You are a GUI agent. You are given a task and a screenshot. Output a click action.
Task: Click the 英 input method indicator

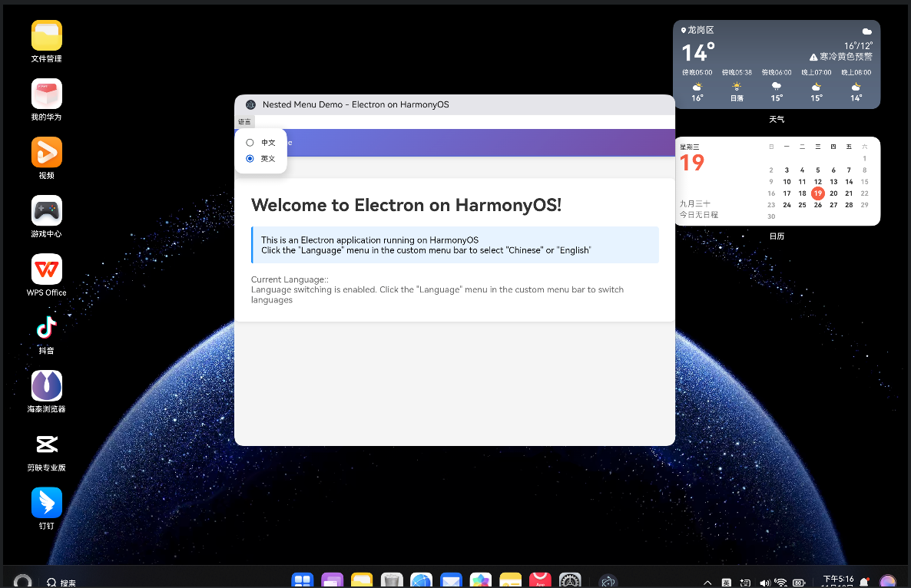[x=726, y=582]
